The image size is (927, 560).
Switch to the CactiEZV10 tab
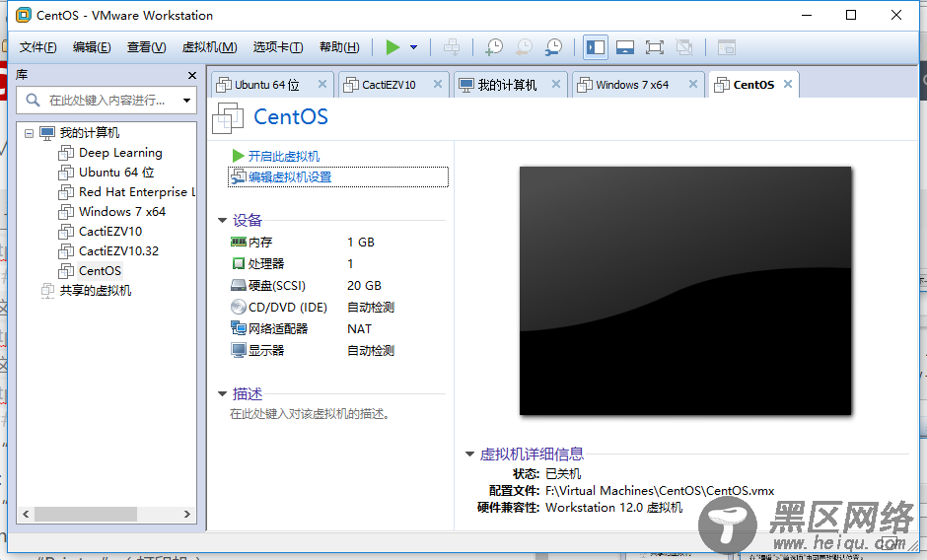389,85
